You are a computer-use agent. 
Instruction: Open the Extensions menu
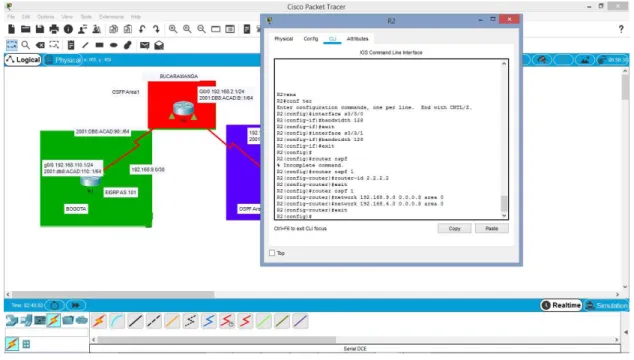click(112, 17)
